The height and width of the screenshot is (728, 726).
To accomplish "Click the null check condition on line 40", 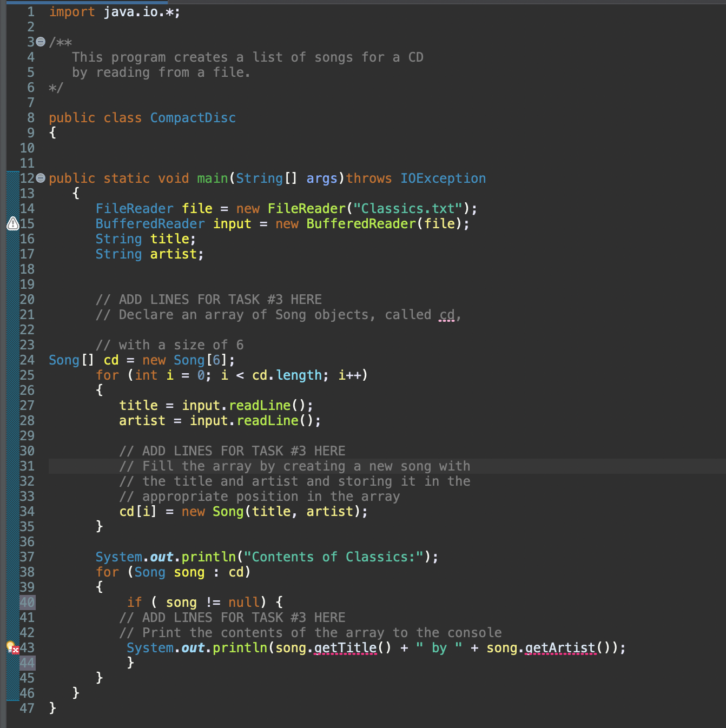I will [213, 602].
